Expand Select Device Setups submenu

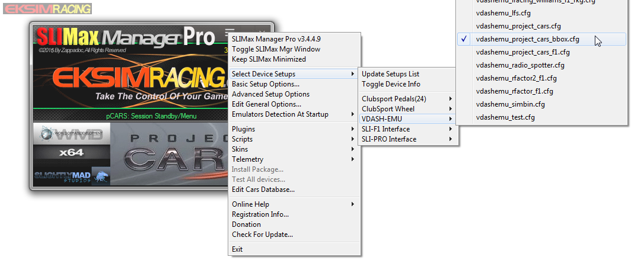[295, 74]
